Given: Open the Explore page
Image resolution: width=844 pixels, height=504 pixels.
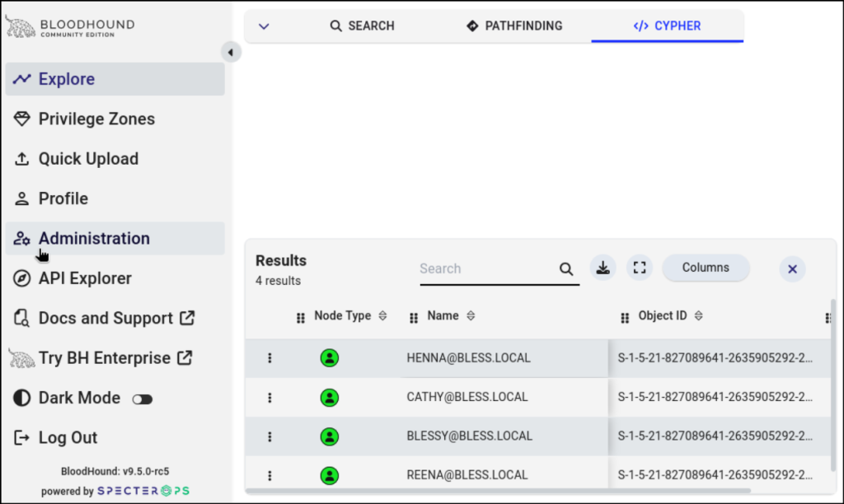Looking at the screenshot, I should [115, 79].
